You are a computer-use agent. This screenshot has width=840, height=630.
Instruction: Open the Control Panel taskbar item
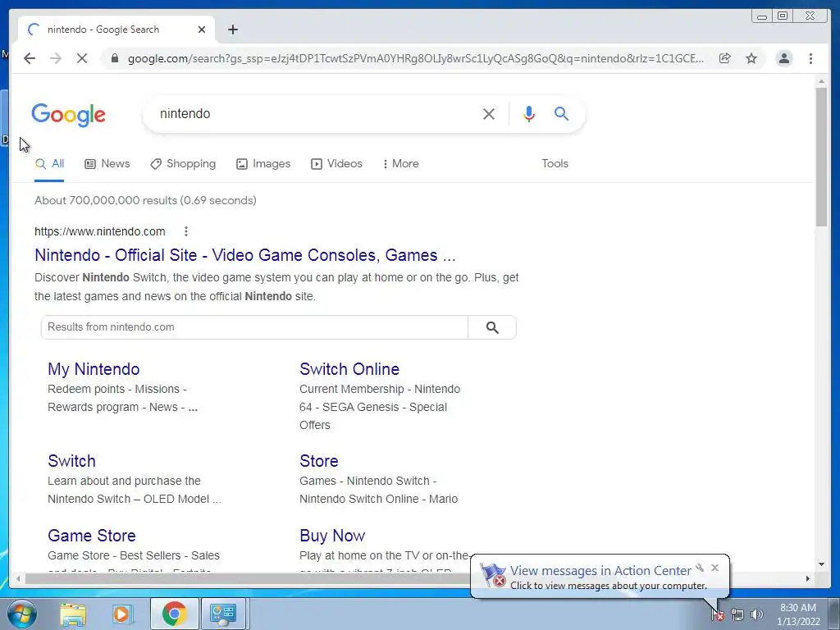pos(223,614)
